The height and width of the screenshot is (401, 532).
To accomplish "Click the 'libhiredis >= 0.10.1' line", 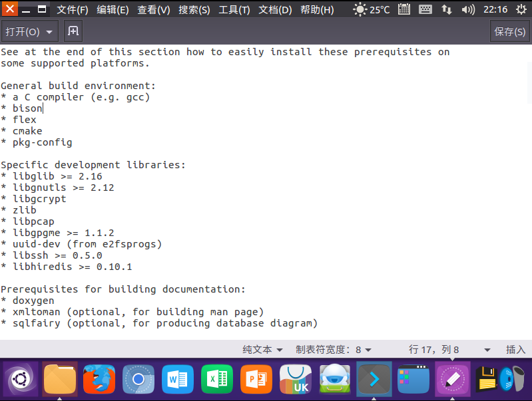I will pyautogui.click(x=67, y=267).
